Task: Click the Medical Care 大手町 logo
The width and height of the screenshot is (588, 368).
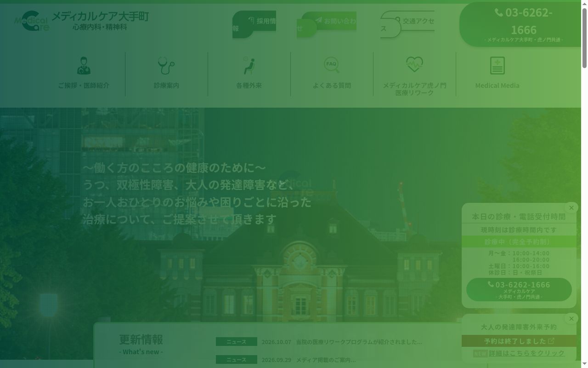Action: (82, 21)
